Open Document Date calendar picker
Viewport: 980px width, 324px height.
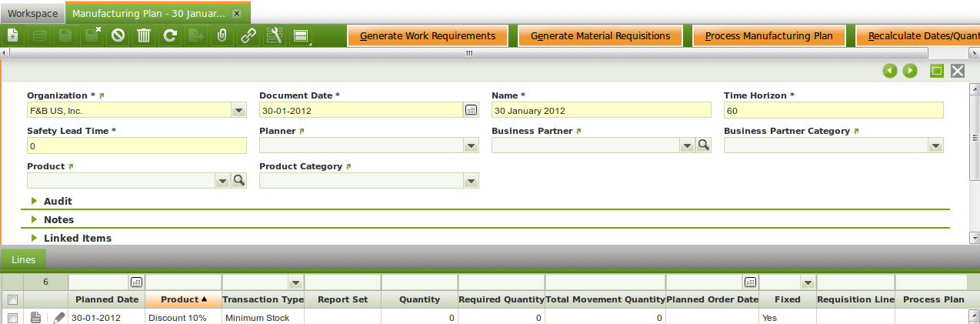471,110
